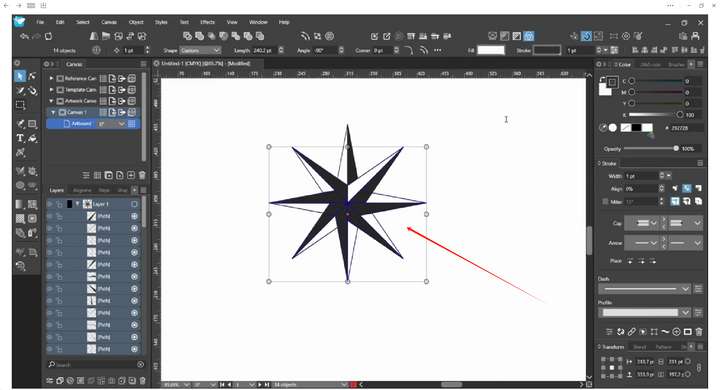The image size is (720, 390).
Task: Open the Effects menu
Action: point(207,22)
